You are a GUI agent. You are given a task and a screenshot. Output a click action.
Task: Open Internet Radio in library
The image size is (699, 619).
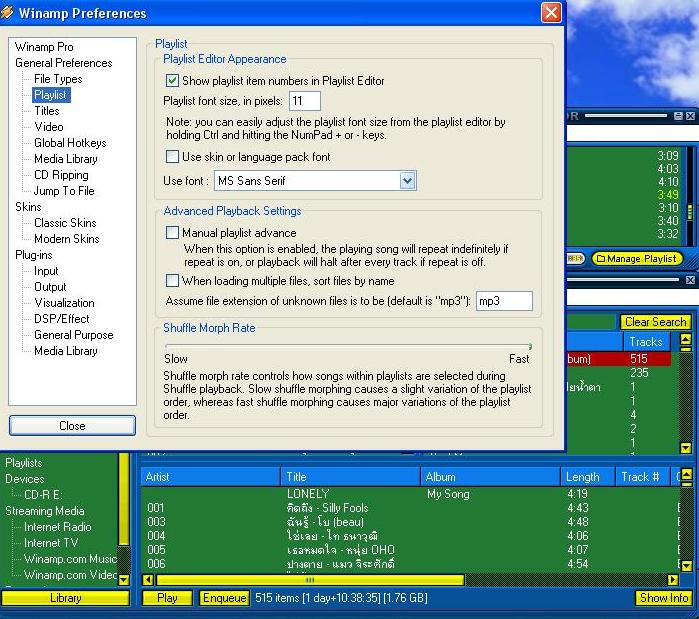(x=58, y=527)
